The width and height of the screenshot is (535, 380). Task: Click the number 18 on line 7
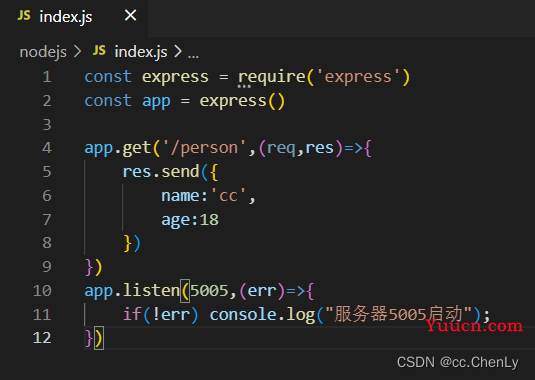tap(209, 220)
